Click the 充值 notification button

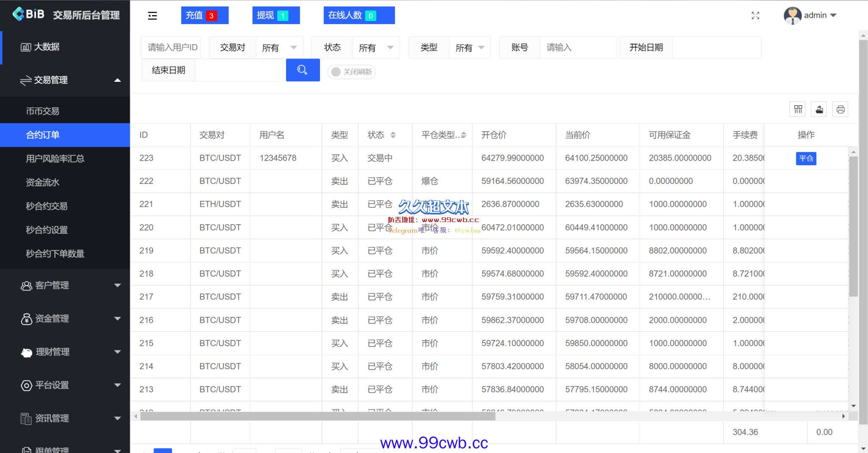(x=205, y=16)
